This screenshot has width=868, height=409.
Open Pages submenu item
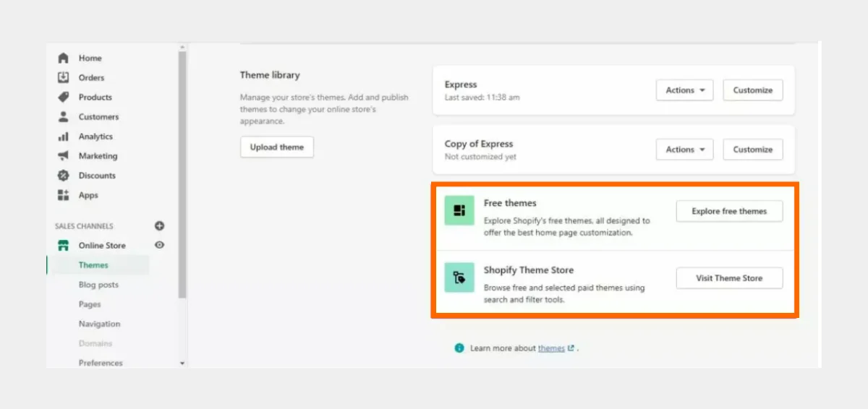point(90,304)
